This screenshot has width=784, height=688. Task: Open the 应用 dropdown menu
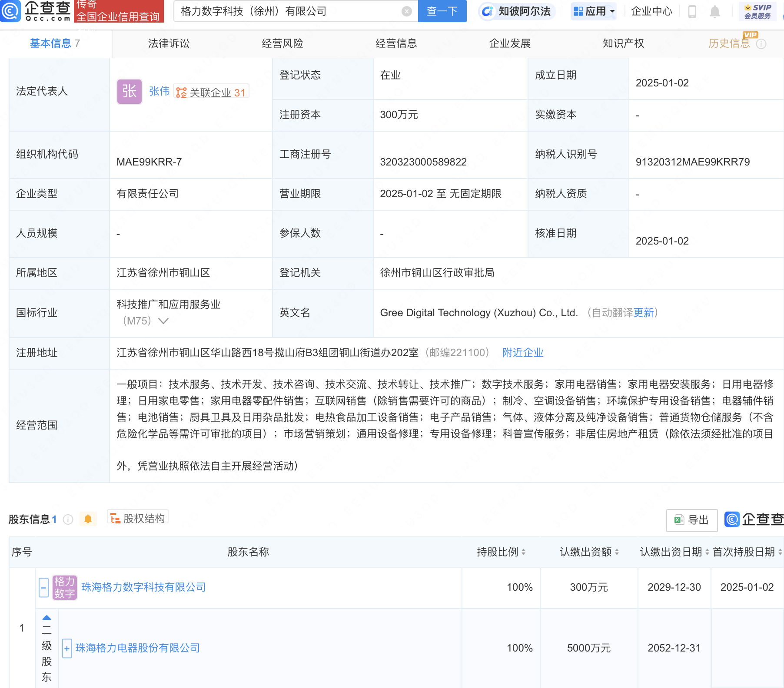click(x=594, y=11)
